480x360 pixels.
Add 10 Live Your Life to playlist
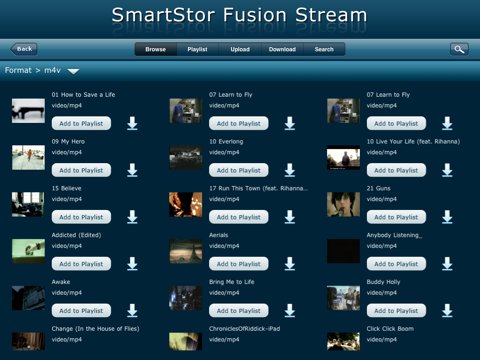[396, 170]
